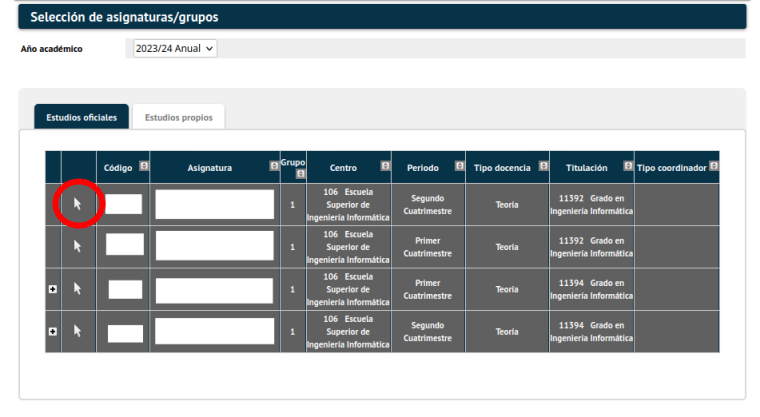Sort by the Asignatura column icon
The width and height of the screenshot is (760, 417).
(x=274, y=166)
